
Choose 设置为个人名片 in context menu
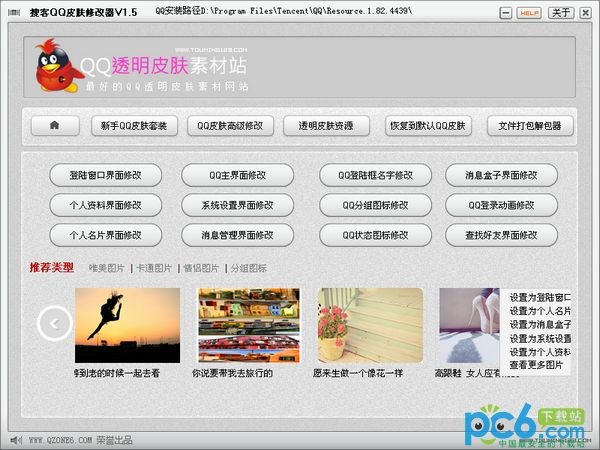pyautogui.click(x=540, y=311)
